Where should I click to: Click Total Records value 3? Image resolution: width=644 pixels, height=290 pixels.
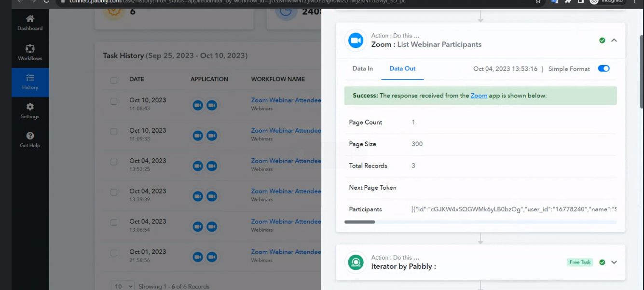[x=413, y=166]
